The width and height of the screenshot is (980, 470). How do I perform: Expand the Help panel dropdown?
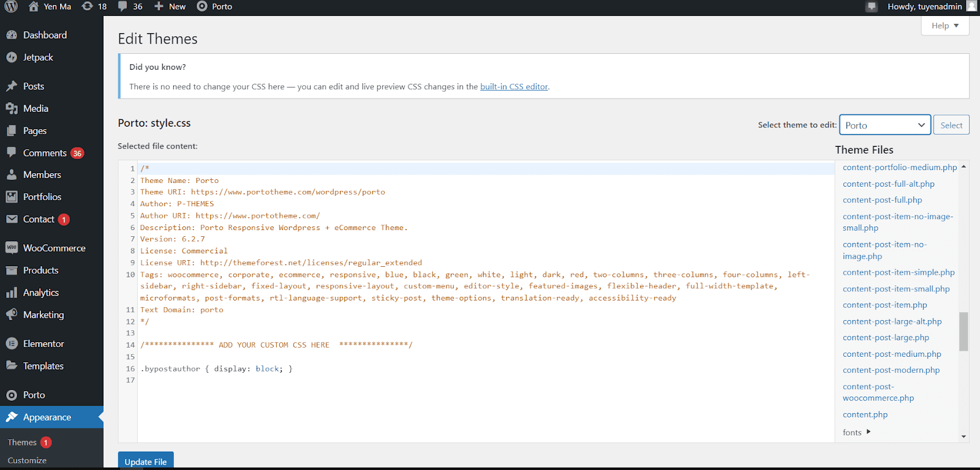[x=945, y=26]
